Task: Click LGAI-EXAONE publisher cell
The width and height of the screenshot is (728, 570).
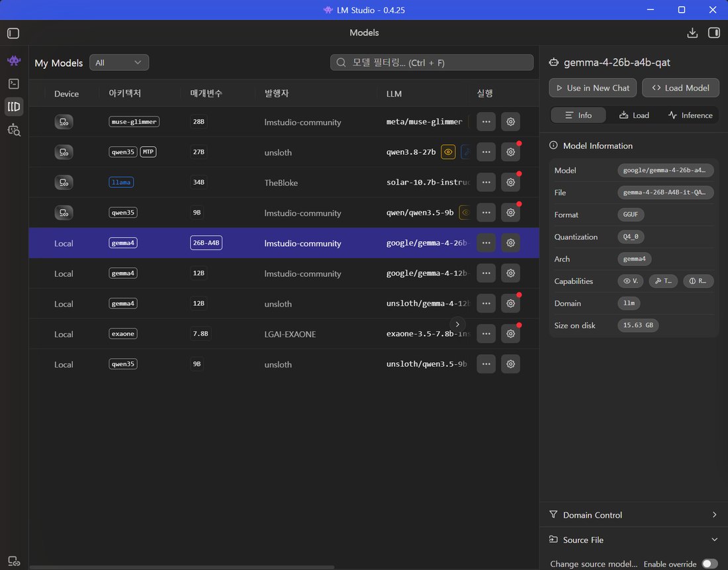Action: [290, 334]
